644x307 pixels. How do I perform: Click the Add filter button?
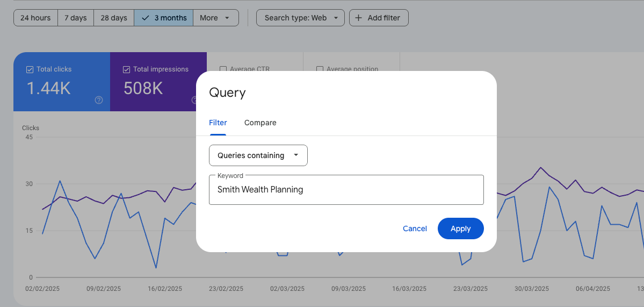pos(379,18)
